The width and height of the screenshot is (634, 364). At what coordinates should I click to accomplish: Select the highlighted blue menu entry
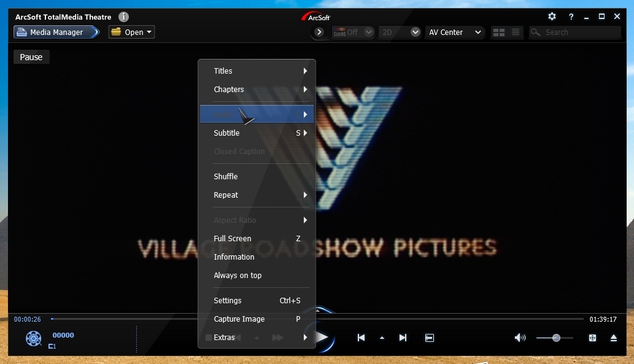(x=257, y=114)
